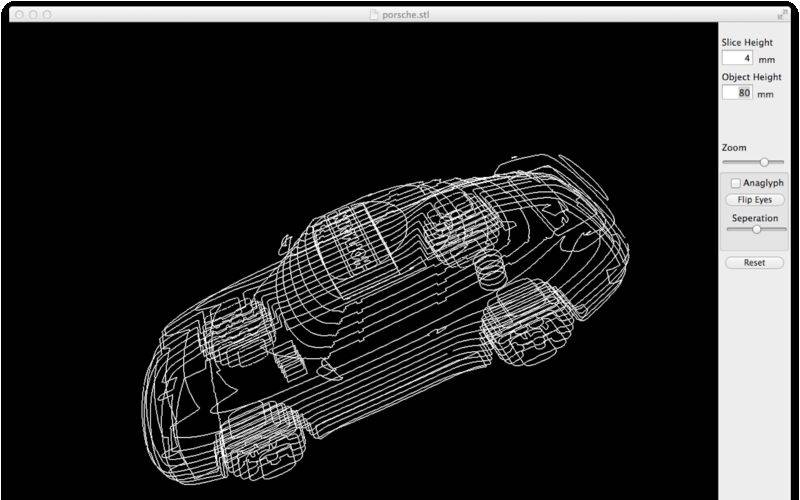Minimize the porsche.stl window
This screenshot has width=800, height=500.
33,15
